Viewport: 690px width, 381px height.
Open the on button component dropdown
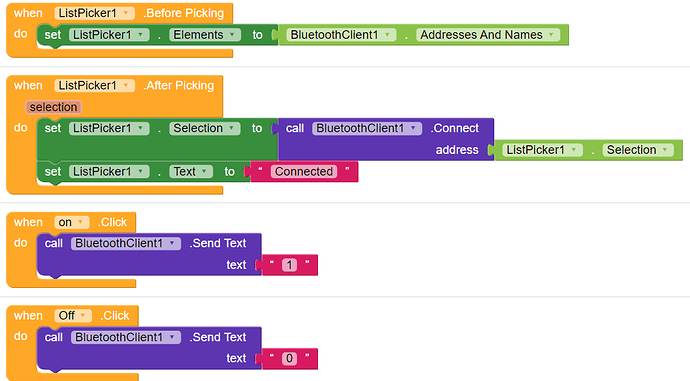click(72, 222)
